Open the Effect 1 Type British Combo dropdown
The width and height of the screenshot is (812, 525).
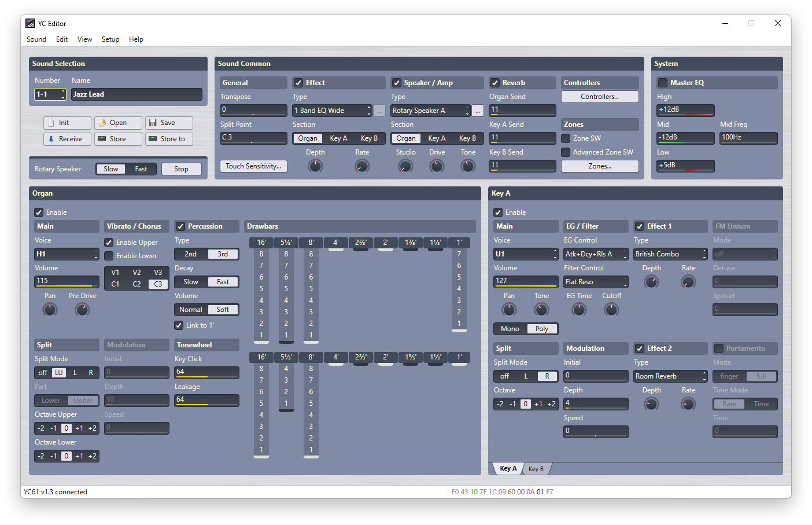670,254
